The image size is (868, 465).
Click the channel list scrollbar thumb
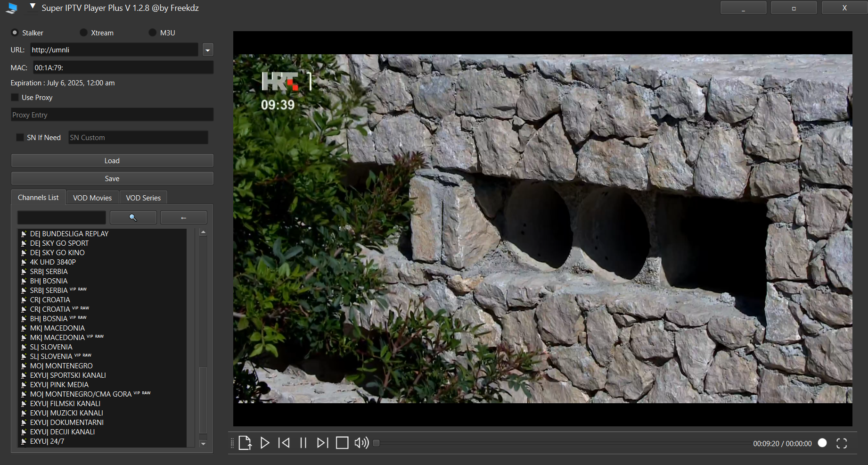tap(203, 400)
